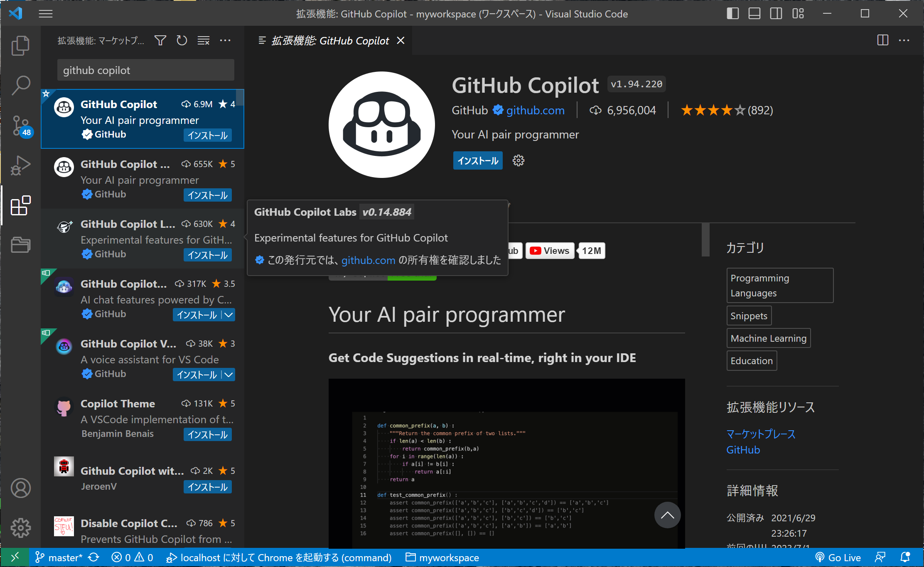Open the Machine Learning category
924x567 pixels.
769,338
